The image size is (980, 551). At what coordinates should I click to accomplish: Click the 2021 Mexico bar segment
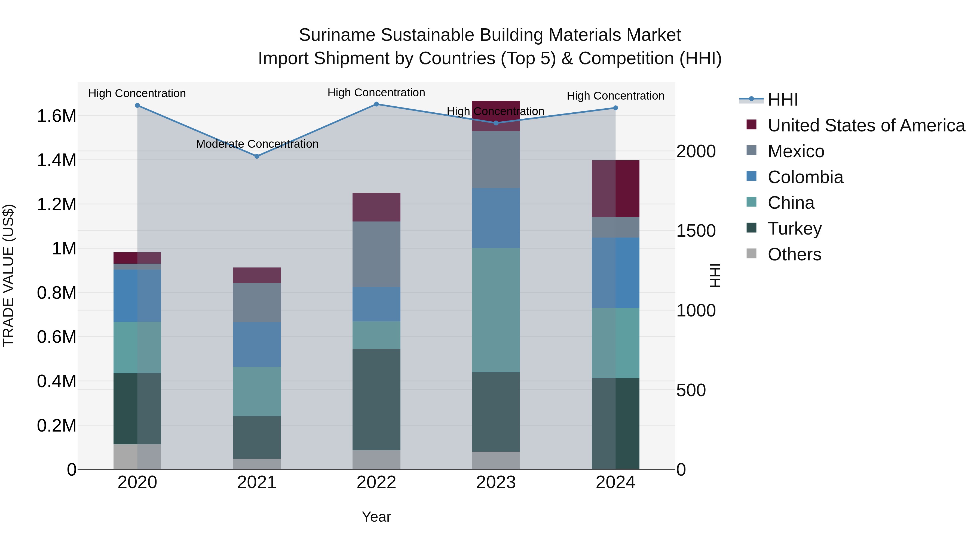pyautogui.click(x=257, y=303)
